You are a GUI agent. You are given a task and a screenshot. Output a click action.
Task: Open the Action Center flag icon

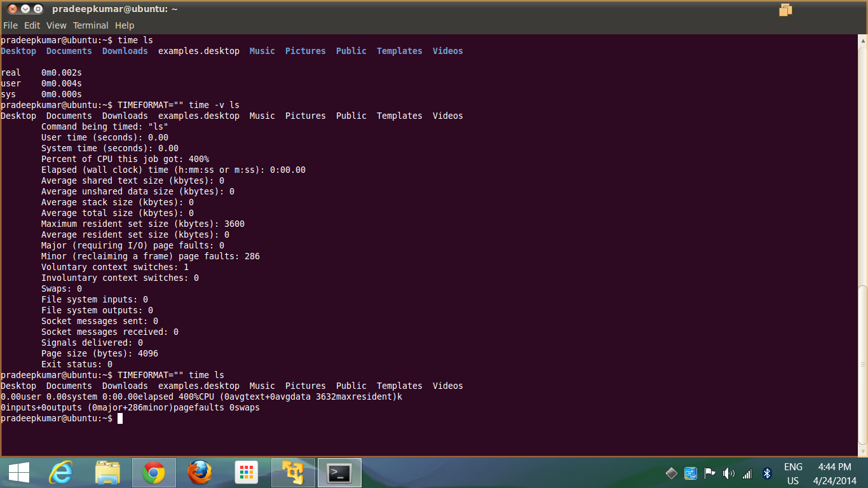(710, 473)
